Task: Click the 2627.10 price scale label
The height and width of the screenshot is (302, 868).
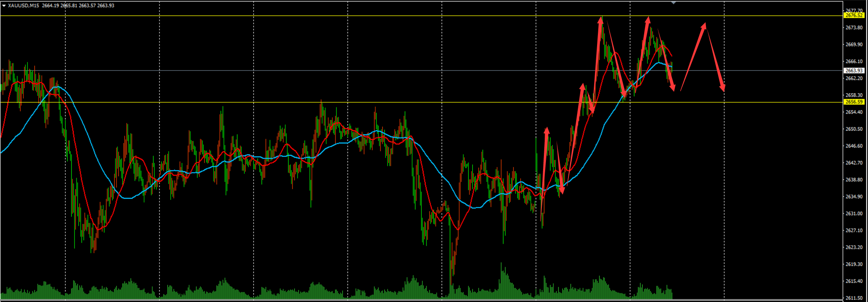Action: tap(854, 230)
